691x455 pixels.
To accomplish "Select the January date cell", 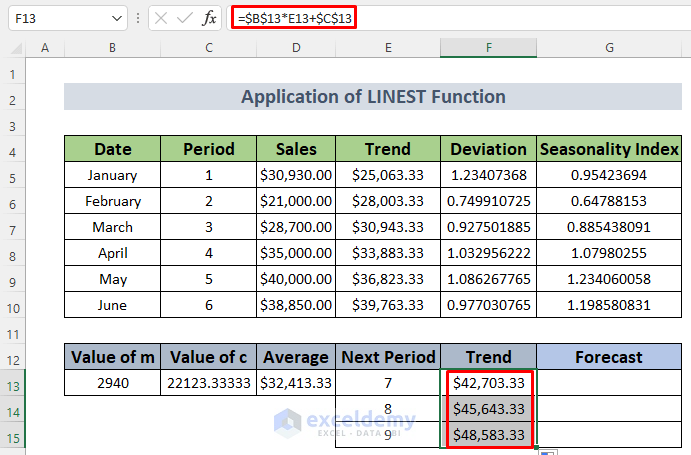I will 112,175.
